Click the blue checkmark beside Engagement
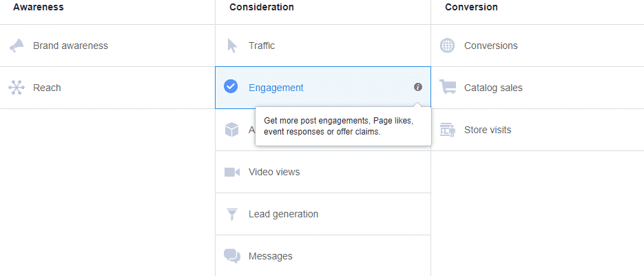The height and width of the screenshot is (276, 644). click(231, 86)
